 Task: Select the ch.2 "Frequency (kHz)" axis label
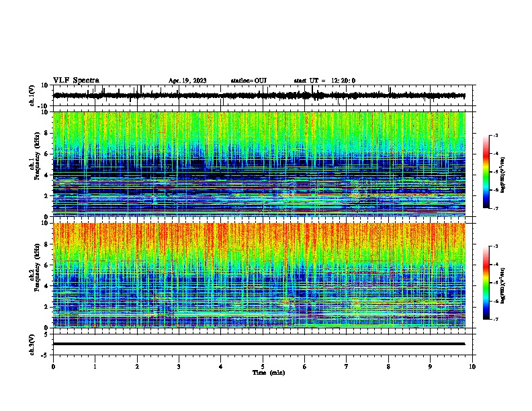pyautogui.click(x=37, y=267)
